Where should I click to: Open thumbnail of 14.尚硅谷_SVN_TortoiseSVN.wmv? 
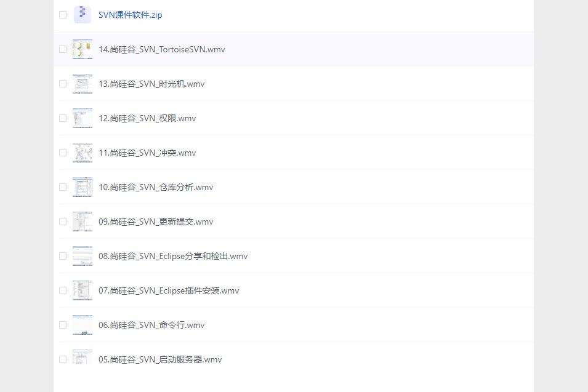click(82, 49)
